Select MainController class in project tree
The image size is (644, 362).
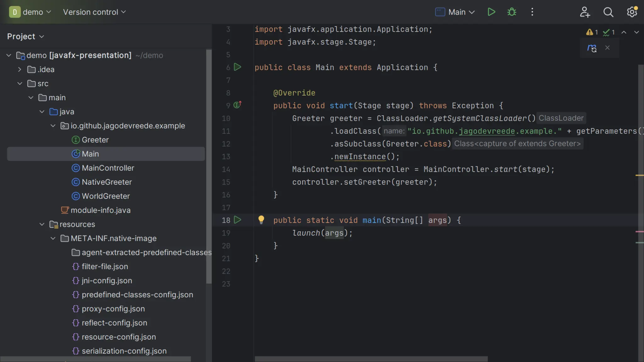pos(108,168)
